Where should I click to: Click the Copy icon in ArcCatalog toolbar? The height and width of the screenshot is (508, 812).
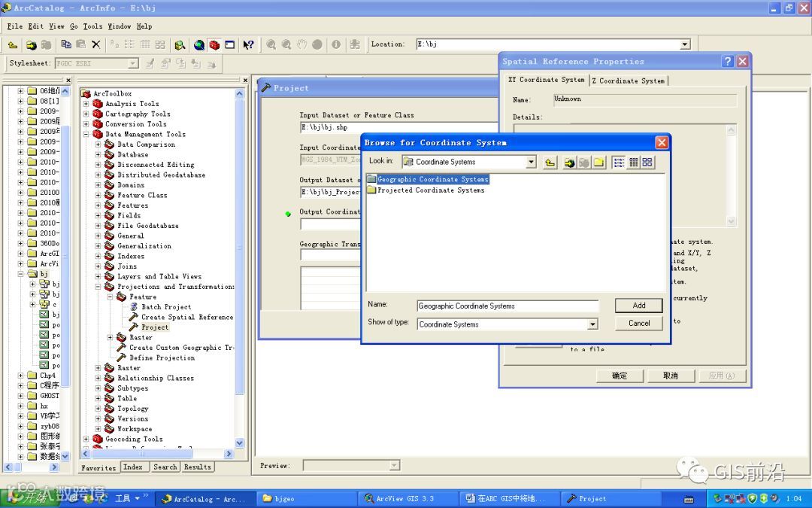click(65, 44)
